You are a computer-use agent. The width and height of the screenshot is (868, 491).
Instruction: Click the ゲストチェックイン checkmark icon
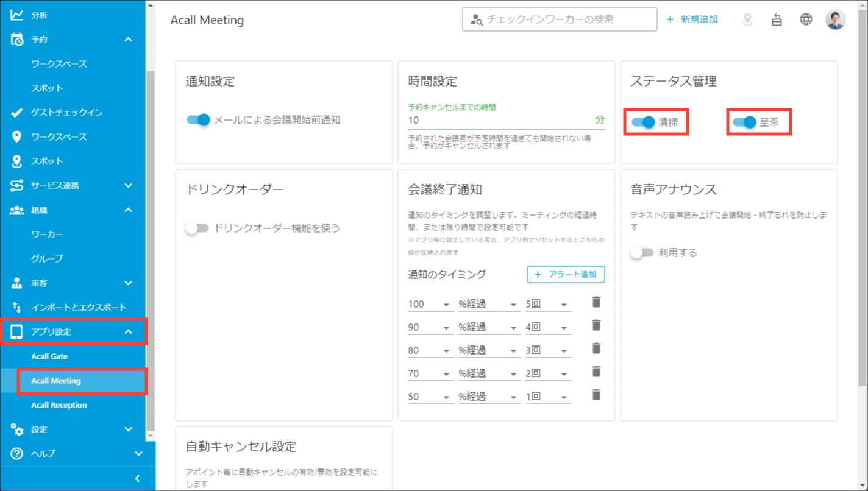tap(16, 113)
